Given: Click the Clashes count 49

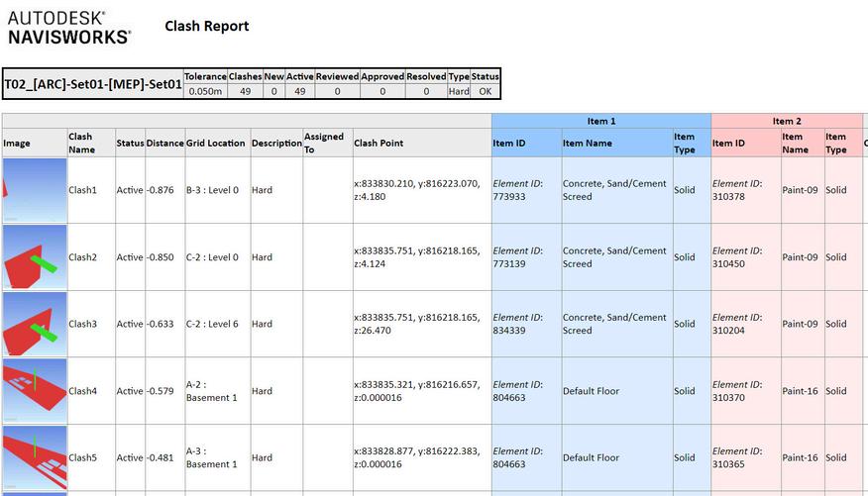Looking at the screenshot, I should coord(245,92).
